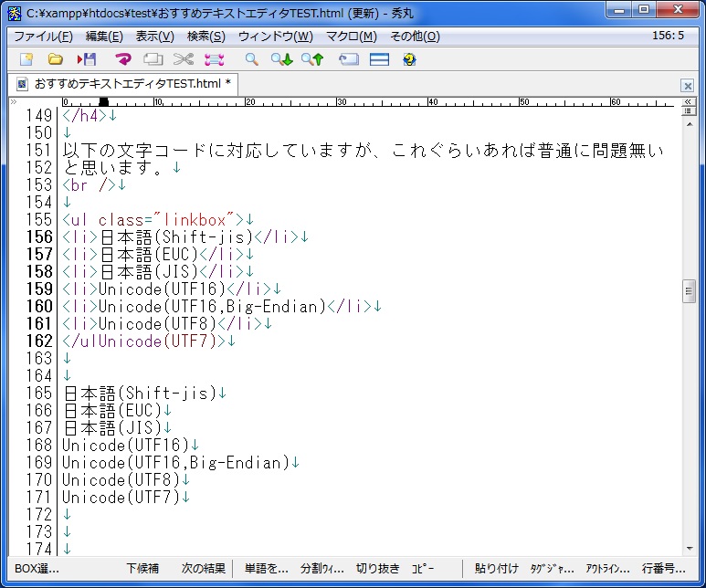The image size is (706, 588).
Task: Click the Find next down-arrow icon
Action: pos(282,59)
